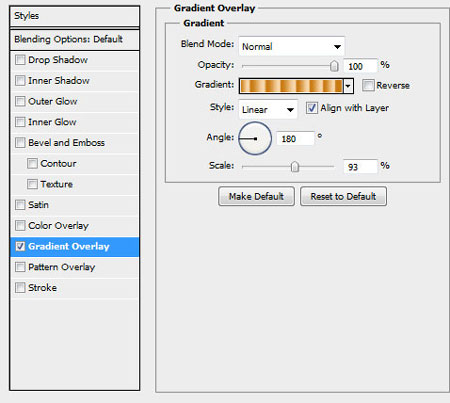Click the Angle value field
The height and width of the screenshot is (403, 450).
point(295,138)
